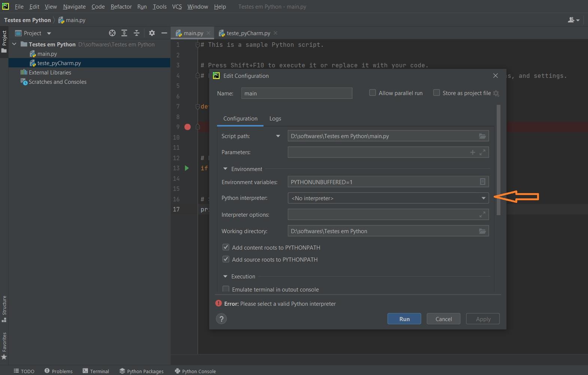
Task: Click the main.py breadcrumb in navigation bar
Action: tap(72, 20)
